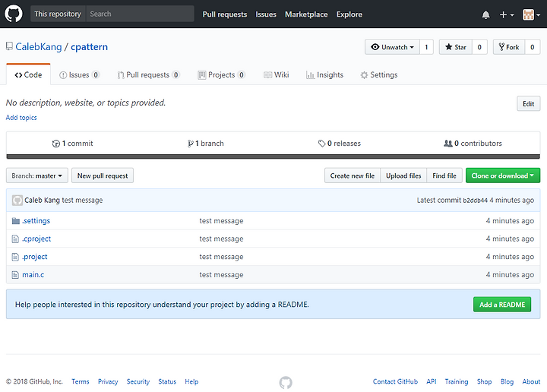Open the plus create-new dropdown
Viewport: 547px width, 392px height.
click(x=507, y=14)
